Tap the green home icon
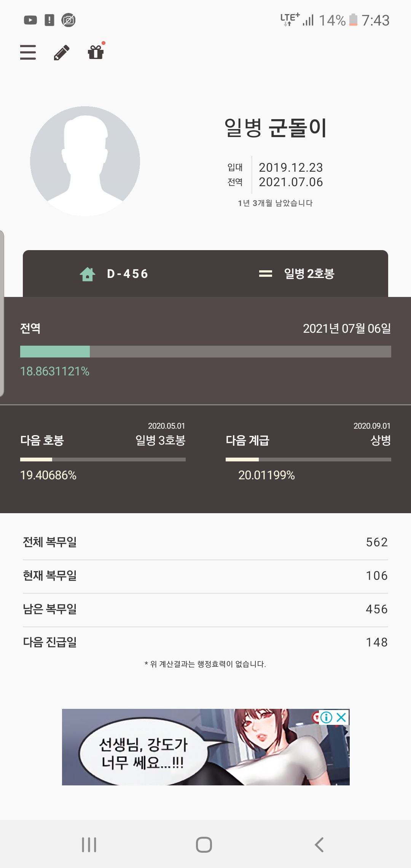The height and width of the screenshot is (868, 411). (88, 274)
